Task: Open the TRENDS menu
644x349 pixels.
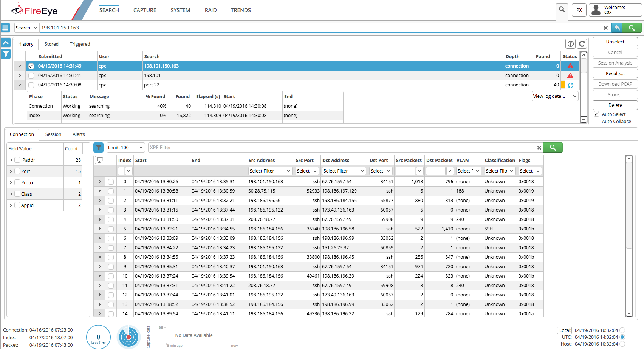Action: click(241, 10)
